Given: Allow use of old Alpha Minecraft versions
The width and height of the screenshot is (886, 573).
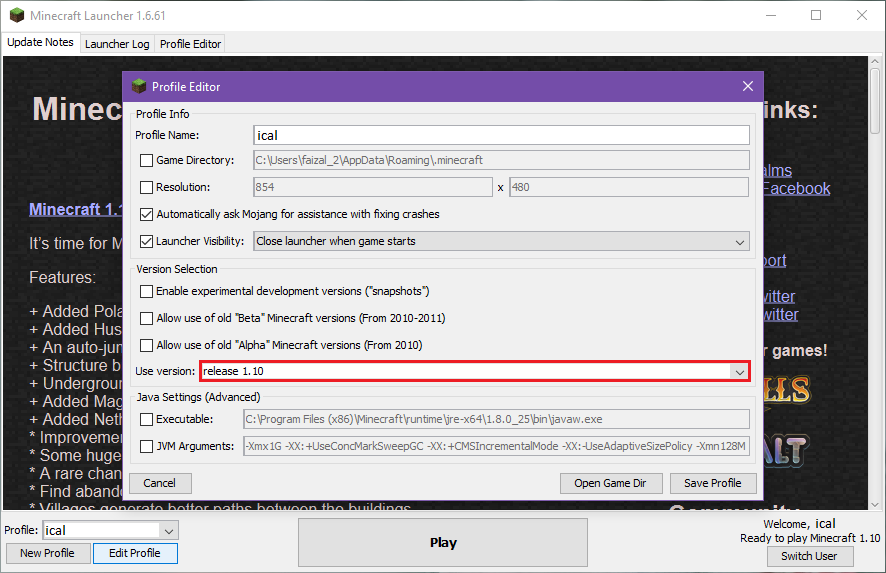Looking at the screenshot, I should click(146, 345).
